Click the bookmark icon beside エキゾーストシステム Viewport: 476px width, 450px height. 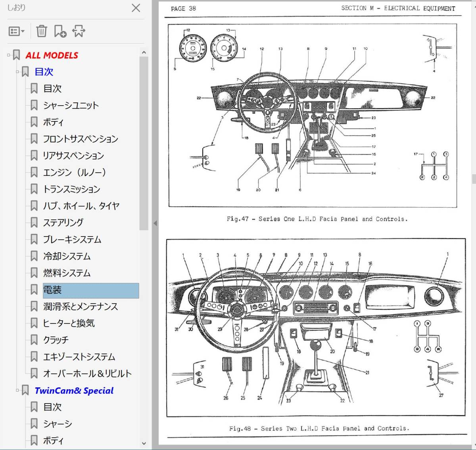coord(34,356)
